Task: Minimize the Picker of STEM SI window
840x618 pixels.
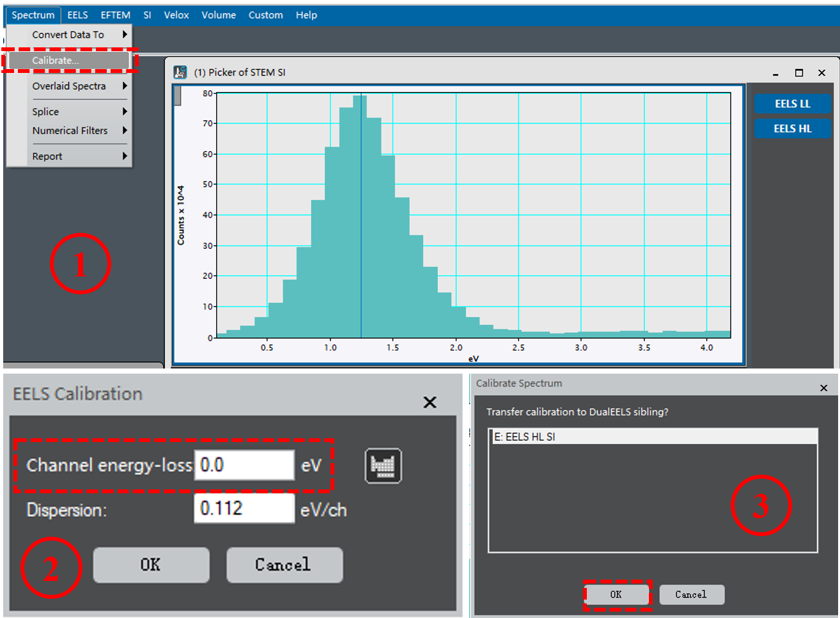Action: 775,73
